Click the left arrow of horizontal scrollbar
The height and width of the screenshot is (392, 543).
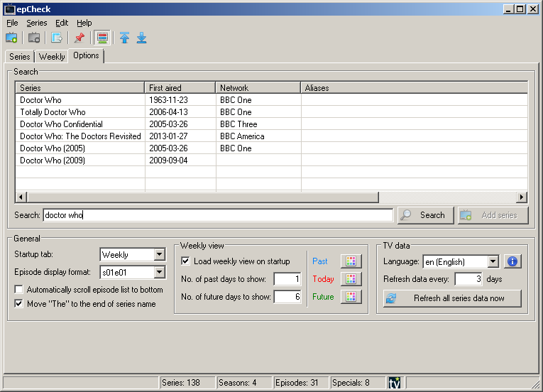(21, 197)
